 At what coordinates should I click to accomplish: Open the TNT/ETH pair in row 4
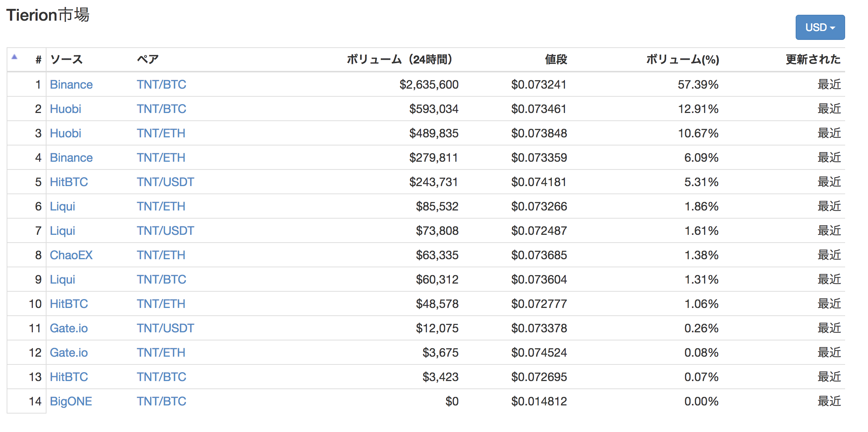(161, 158)
